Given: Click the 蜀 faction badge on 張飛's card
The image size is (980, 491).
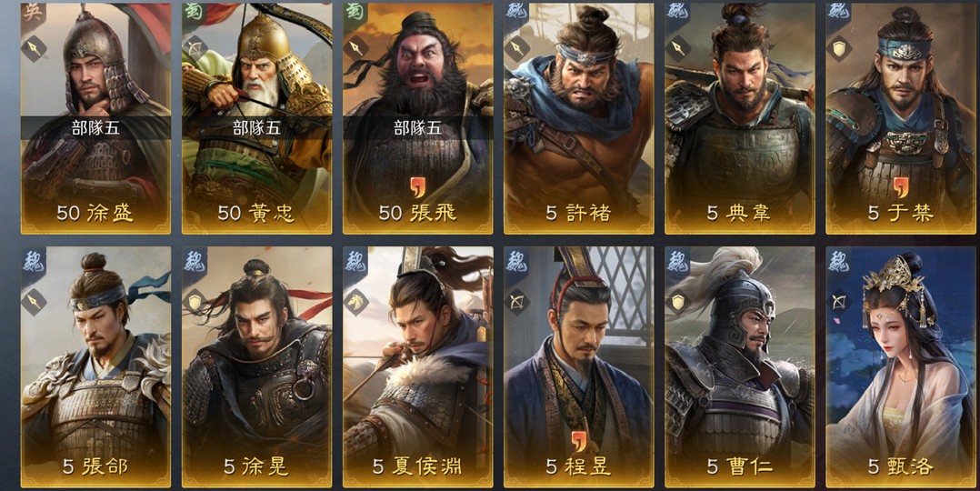Looking at the screenshot, I should pos(354,13).
